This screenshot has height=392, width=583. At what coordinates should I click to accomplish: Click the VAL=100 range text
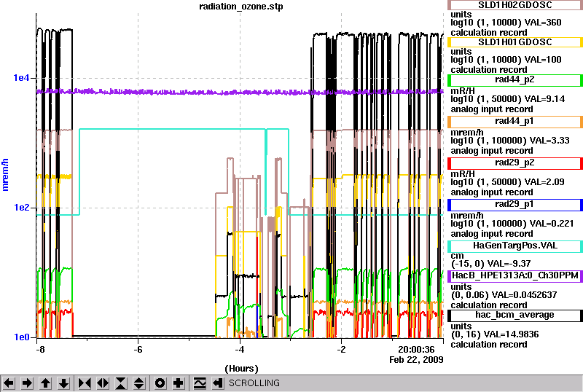[543, 60]
